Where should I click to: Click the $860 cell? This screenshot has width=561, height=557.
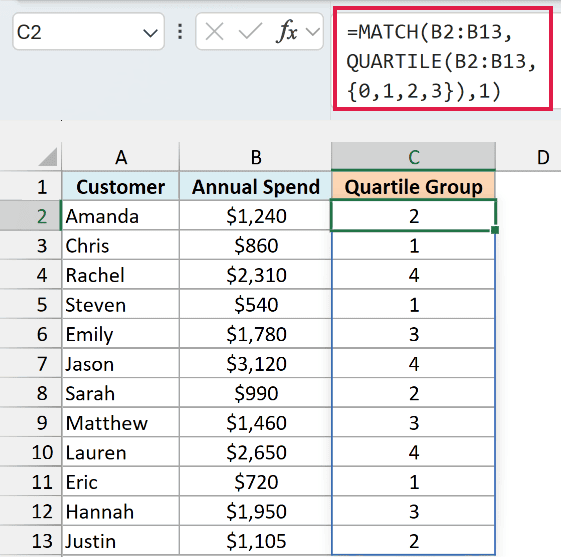click(255, 245)
